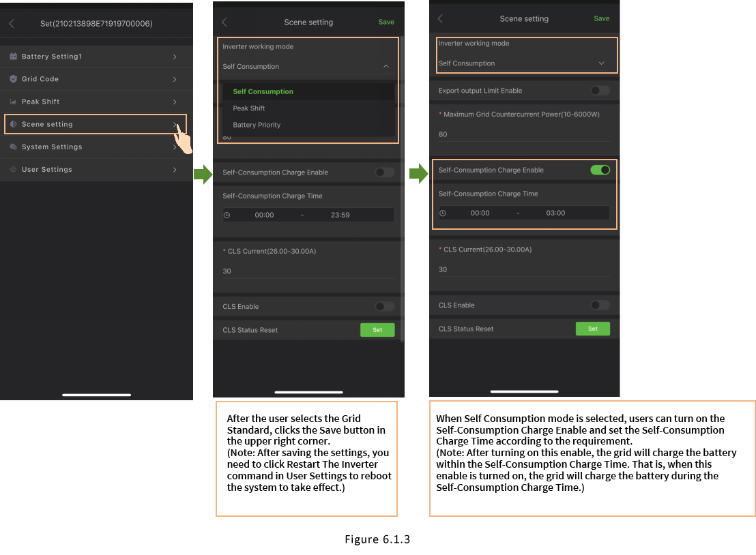Image resolution: width=756 pixels, height=555 pixels.
Task: Tap clock icon beside the 00:00 - 03:00 range
Action: pyautogui.click(x=443, y=213)
